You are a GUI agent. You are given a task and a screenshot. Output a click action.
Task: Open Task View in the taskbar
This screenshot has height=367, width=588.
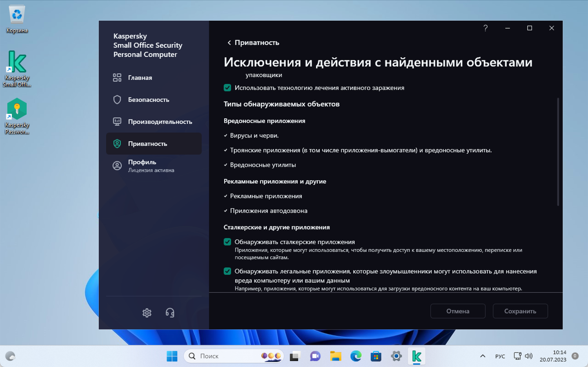[x=294, y=356]
